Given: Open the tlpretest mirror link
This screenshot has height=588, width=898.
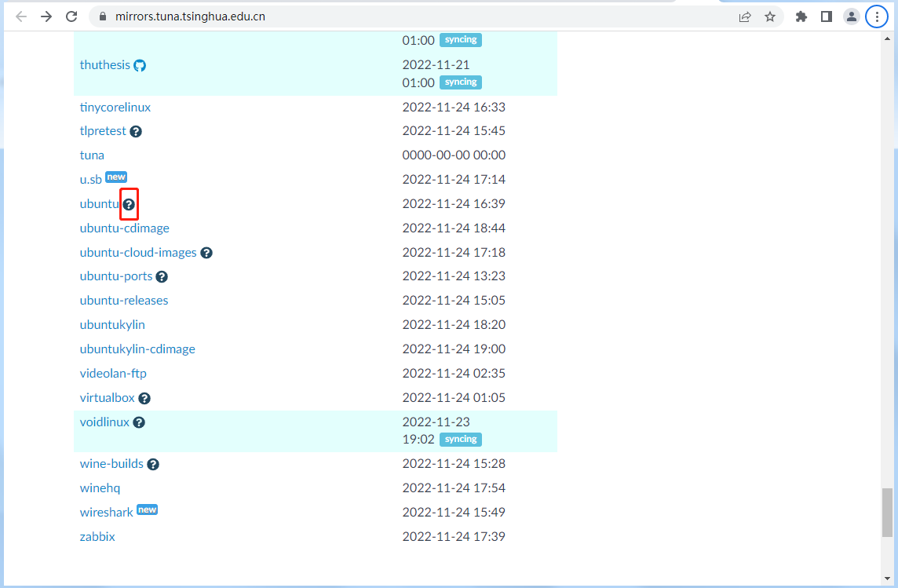Looking at the screenshot, I should point(103,130).
